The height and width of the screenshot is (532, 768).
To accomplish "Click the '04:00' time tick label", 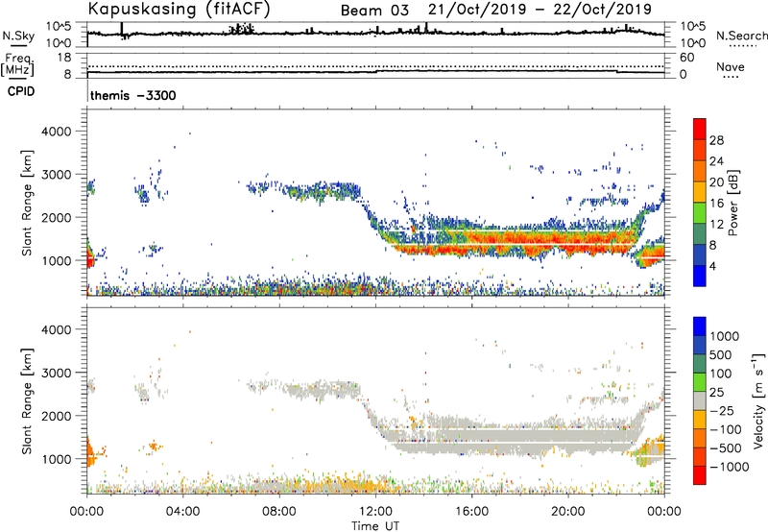I will coord(183,512).
